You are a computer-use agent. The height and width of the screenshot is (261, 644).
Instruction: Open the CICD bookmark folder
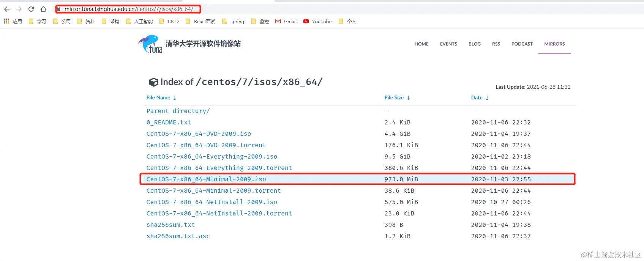coord(169,22)
